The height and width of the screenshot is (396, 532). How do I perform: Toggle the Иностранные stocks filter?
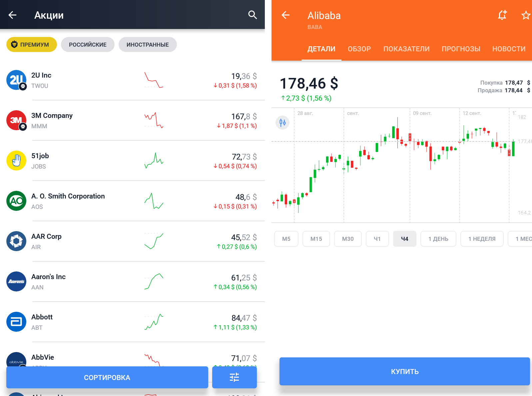click(148, 45)
